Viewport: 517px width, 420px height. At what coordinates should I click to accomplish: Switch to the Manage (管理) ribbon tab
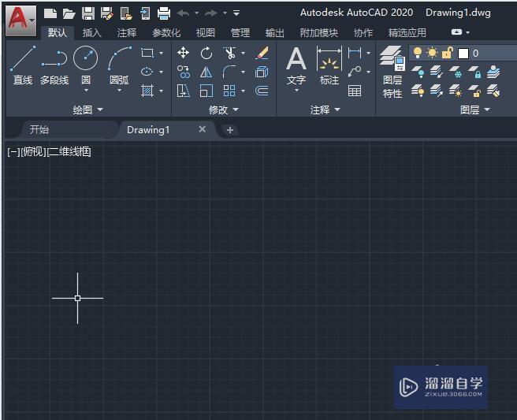click(240, 32)
